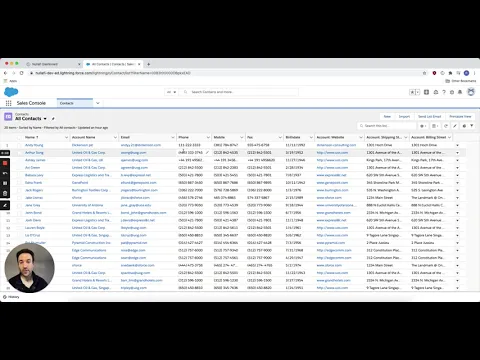This screenshot has width=480, height=360.
Task: Select the checkbox for Jack Rogers row
Action: pos(19,190)
